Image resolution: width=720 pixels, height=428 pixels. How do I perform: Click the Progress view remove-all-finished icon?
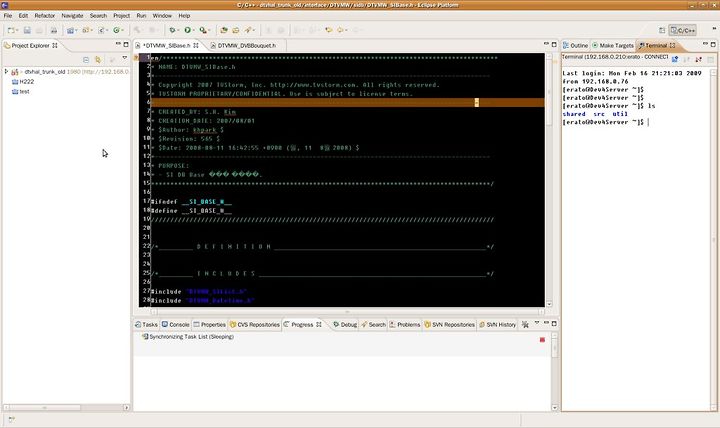pyautogui.click(x=525, y=324)
